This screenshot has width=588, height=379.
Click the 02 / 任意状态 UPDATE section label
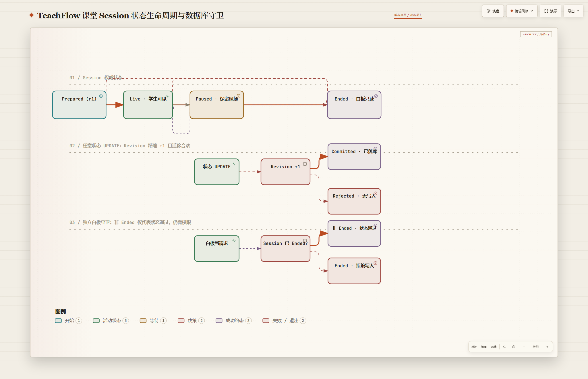click(130, 146)
